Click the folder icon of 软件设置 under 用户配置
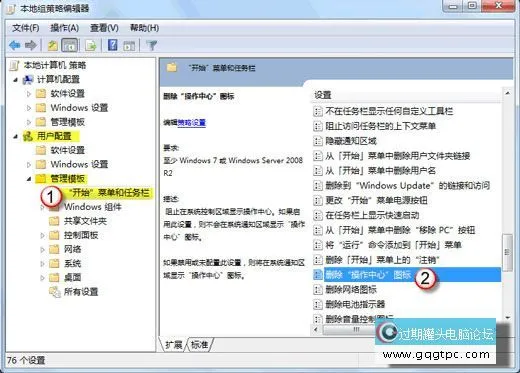The width and height of the screenshot is (520, 373). 41,150
